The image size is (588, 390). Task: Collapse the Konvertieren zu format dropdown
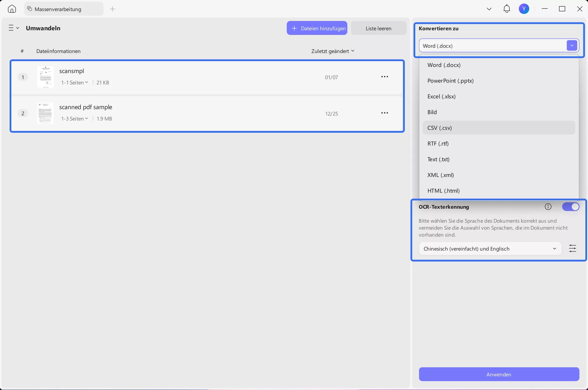point(572,46)
